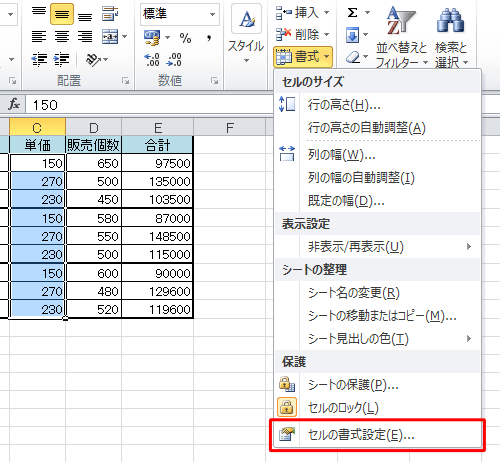Align text left icon

coord(39,36)
